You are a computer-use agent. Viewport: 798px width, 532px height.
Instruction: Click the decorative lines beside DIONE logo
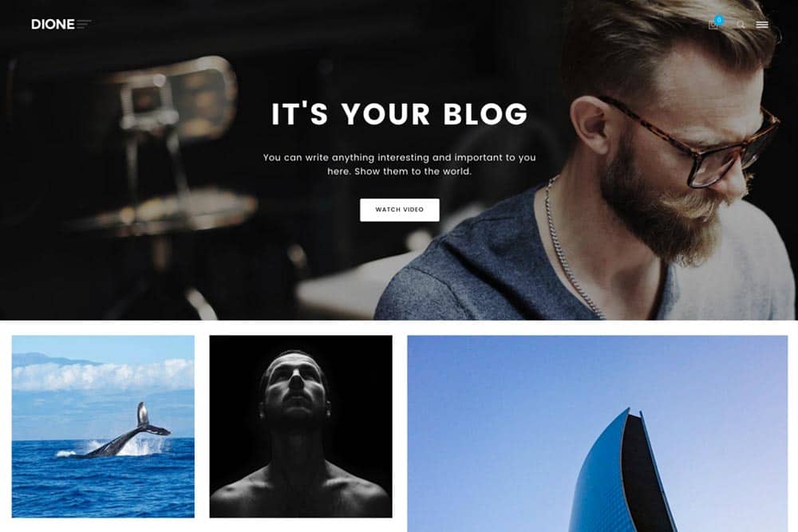[84, 24]
